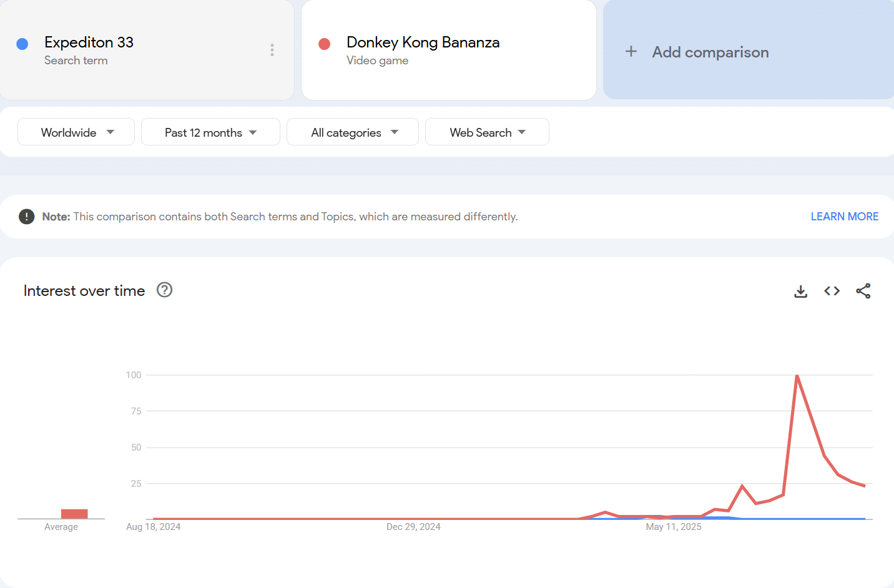Click the red Donkey Kong Bananza dot
894x588 pixels.
324,44
